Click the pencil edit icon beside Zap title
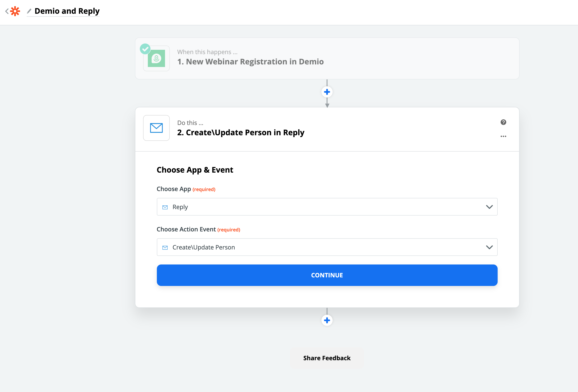 click(29, 11)
